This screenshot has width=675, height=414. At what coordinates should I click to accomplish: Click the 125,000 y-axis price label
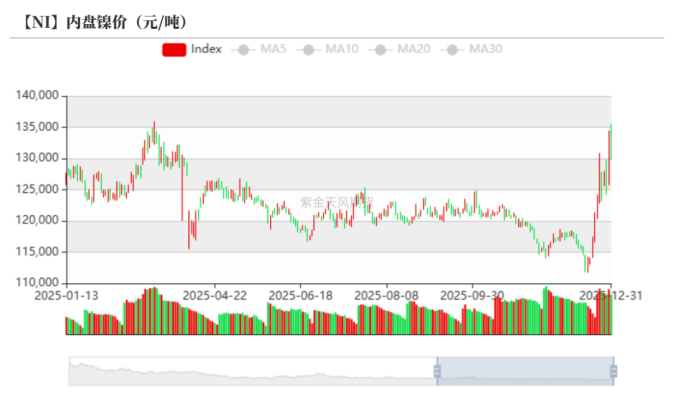pos(40,189)
